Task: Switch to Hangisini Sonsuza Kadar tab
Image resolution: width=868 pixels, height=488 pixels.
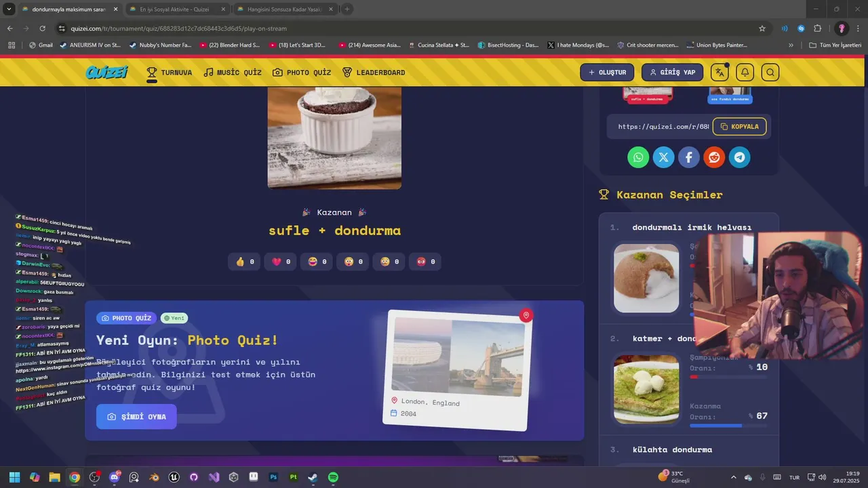Action: tap(285, 9)
